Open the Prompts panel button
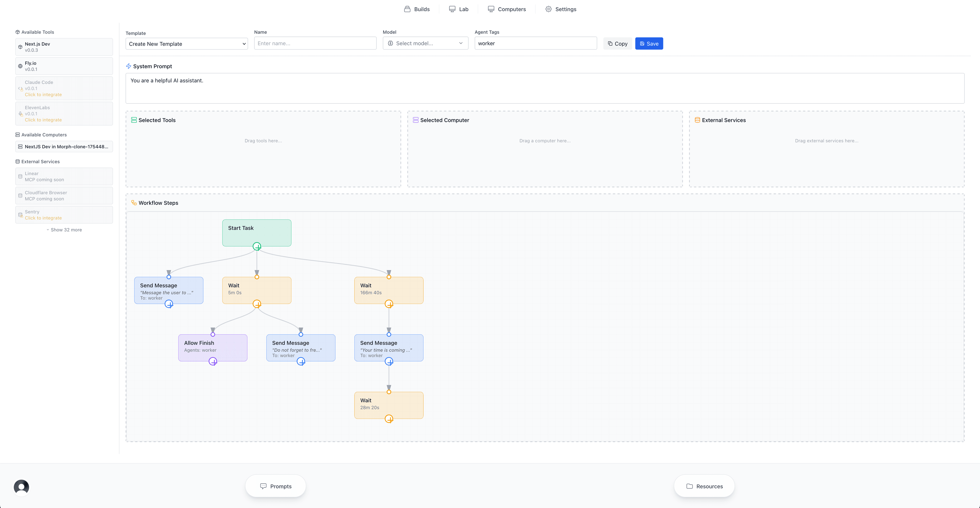This screenshot has height=508, width=980. tap(275, 486)
